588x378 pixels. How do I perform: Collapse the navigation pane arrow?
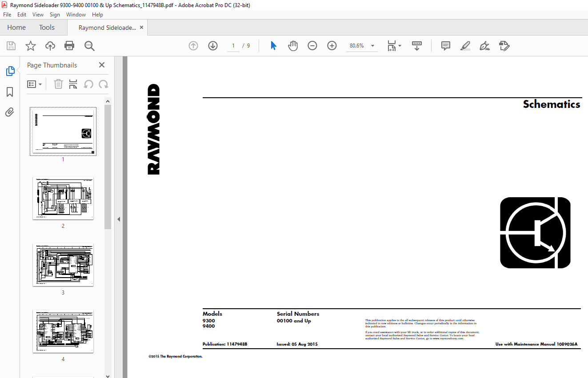(x=119, y=219)
